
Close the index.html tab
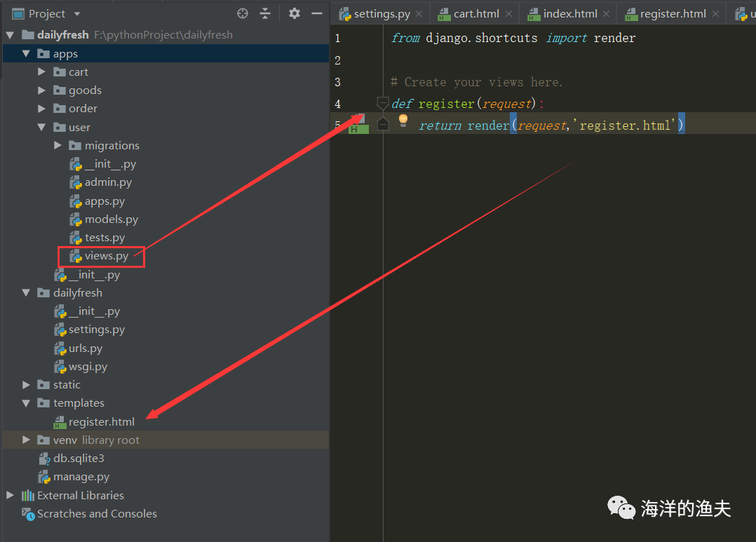pos(606,14)
